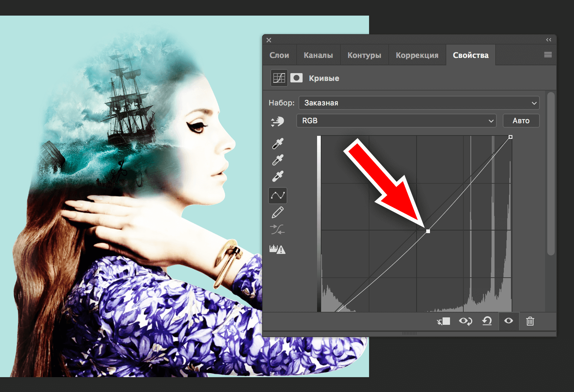Open the panel options menu
The image size is (574, 392).
tap(548, 55)
